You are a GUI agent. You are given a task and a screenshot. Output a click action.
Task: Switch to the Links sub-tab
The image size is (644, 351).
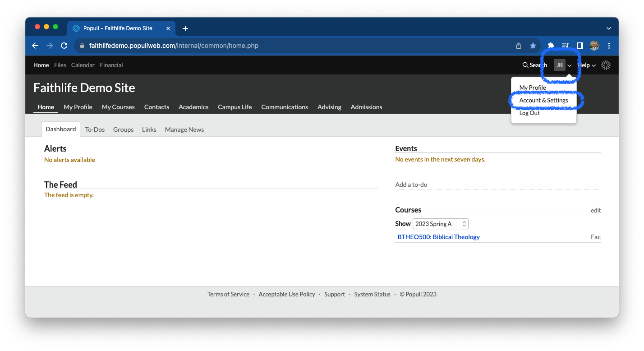(x=149, y=129)
